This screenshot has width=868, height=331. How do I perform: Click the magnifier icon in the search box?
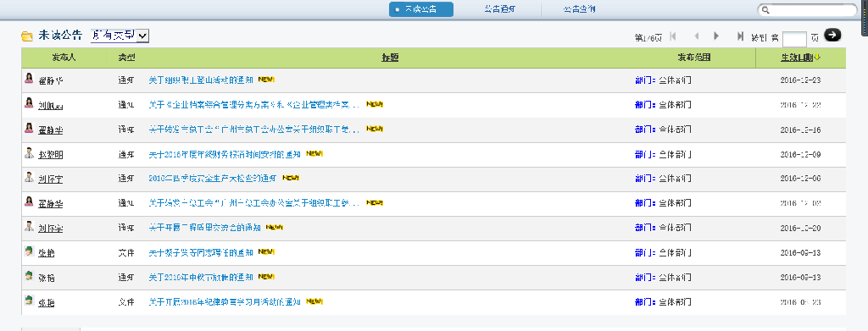(x=765, y=10)
